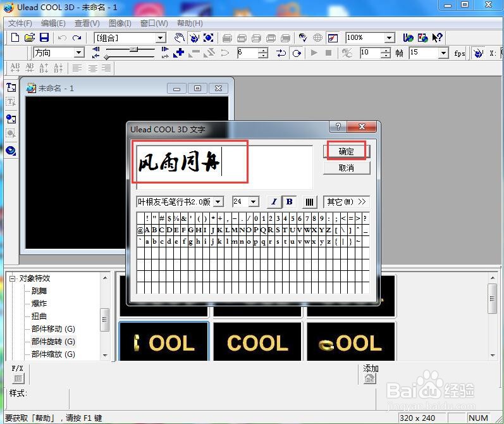Open the 查看(V) menu
Image resolution: width=504 pixels, height=424 pixels.
87,23
